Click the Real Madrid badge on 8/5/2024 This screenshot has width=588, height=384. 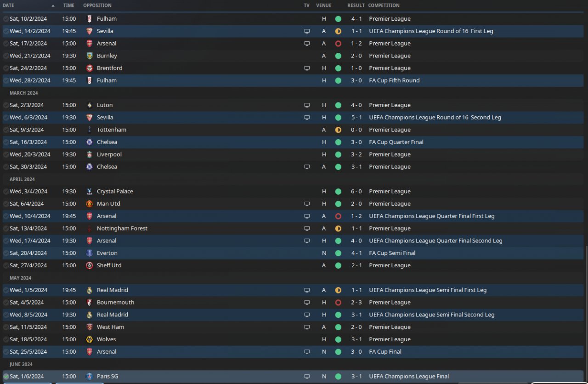tap(89, 315)
